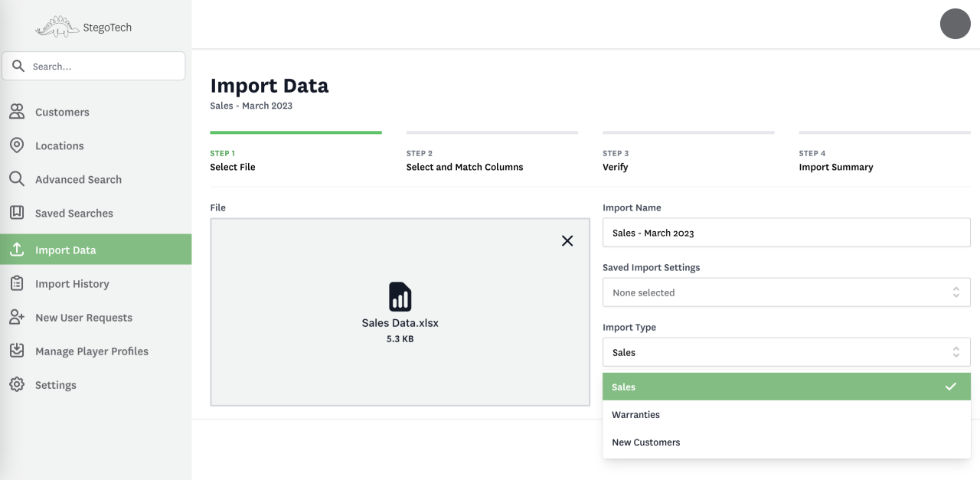Image resolution: width=980 pixels, height=480 pixels.
Task: Expand the Saved Import Settings dropdown
Action: tap(786, 292)
